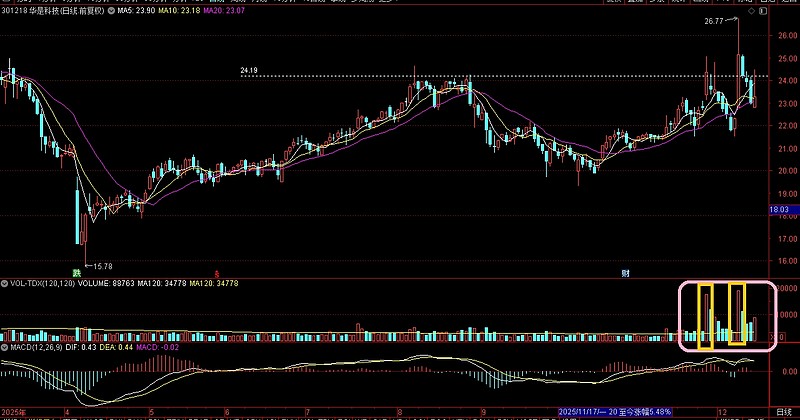The height and width of the screenshot is (420, 800).
Task: Click the MACD(12,26,9) indicator name
Action: [35, 348]
